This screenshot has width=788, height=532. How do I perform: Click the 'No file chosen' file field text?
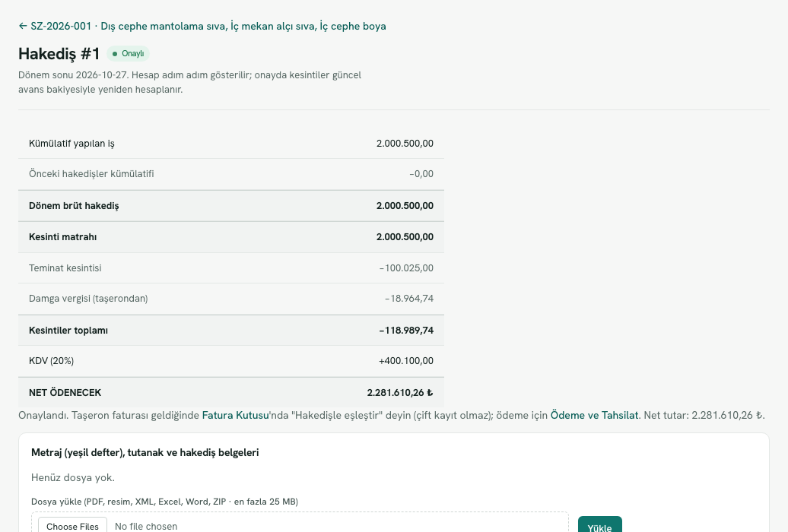[x=146, y=526]
